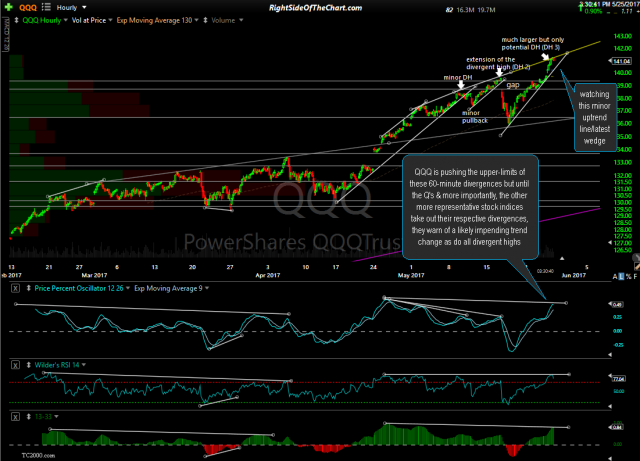Image resolution: width=640 pixels, height=461 pixels.
Task: Click the 16.3M volume readout
Action: (465, 10)
